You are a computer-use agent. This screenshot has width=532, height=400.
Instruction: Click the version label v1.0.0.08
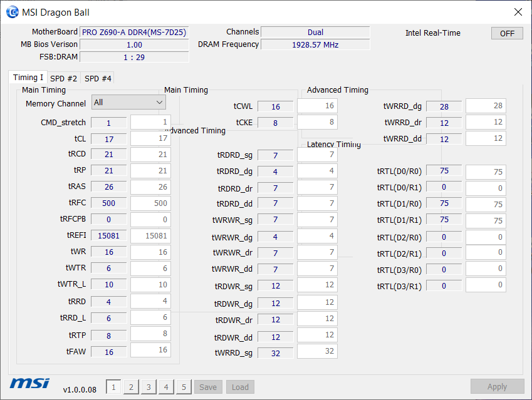[x=80, y=389]
